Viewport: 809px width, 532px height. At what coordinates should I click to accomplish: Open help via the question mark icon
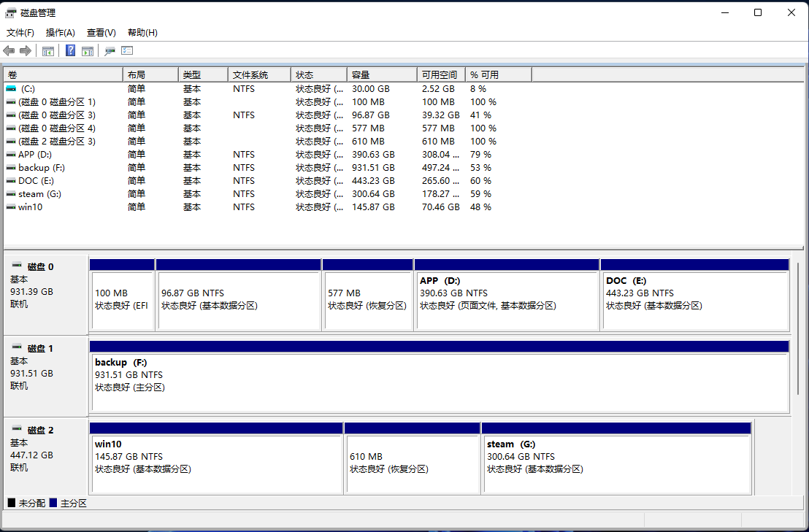(x=71, y=51)
